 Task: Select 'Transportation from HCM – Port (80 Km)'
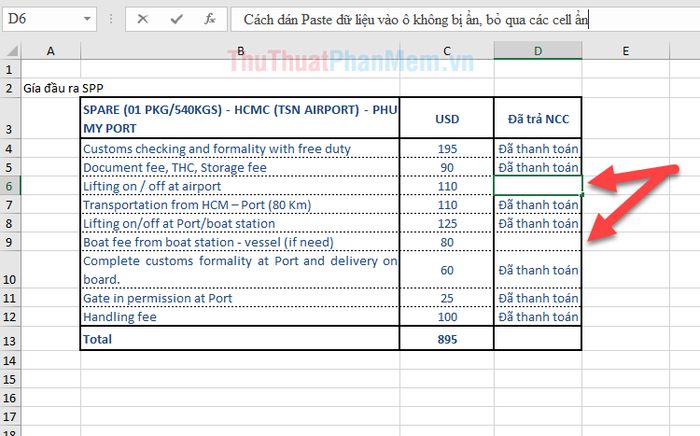tap(240, 205)
